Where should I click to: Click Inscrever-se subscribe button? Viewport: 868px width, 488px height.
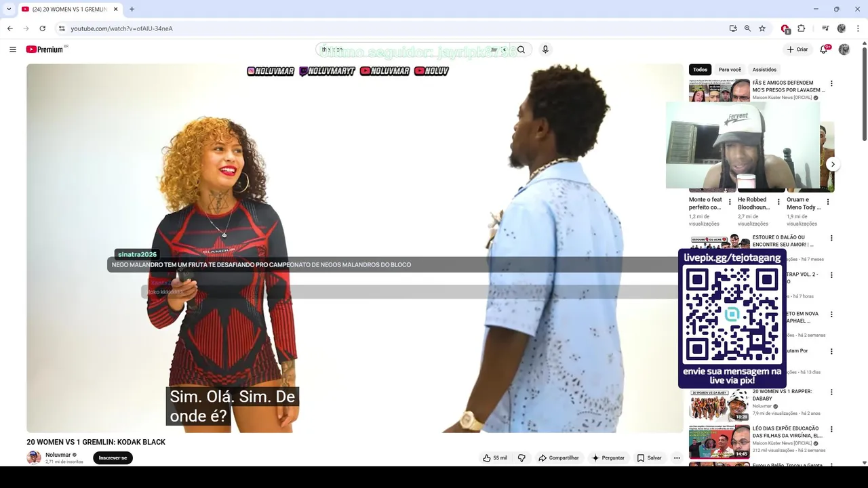coord(113,458)
